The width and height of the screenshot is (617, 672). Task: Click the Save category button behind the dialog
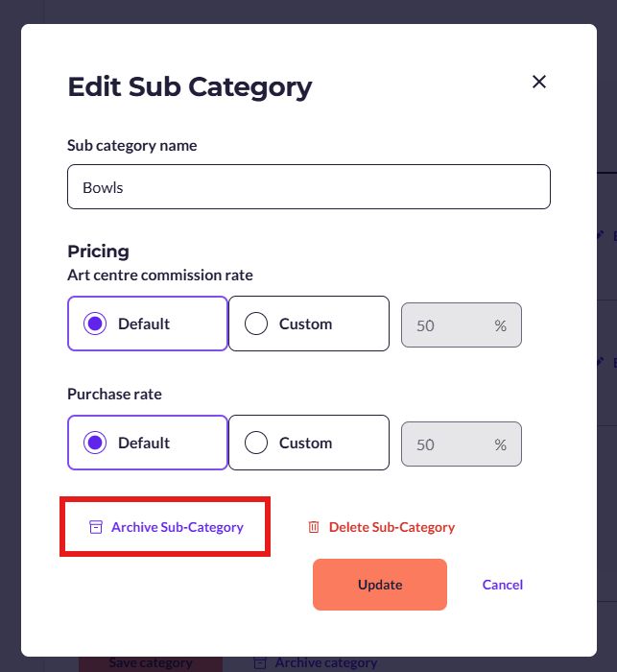pos(151,663)
